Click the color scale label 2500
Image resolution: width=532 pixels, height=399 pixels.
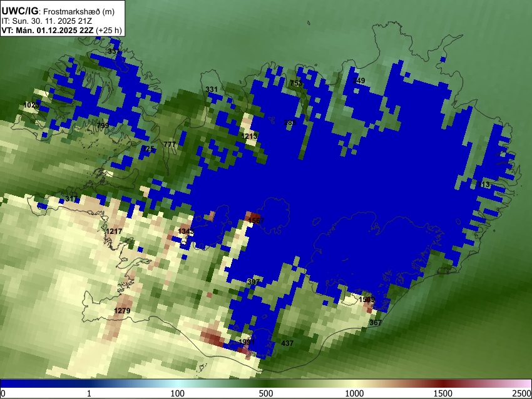pyautogui.click(x=522, y=393)
